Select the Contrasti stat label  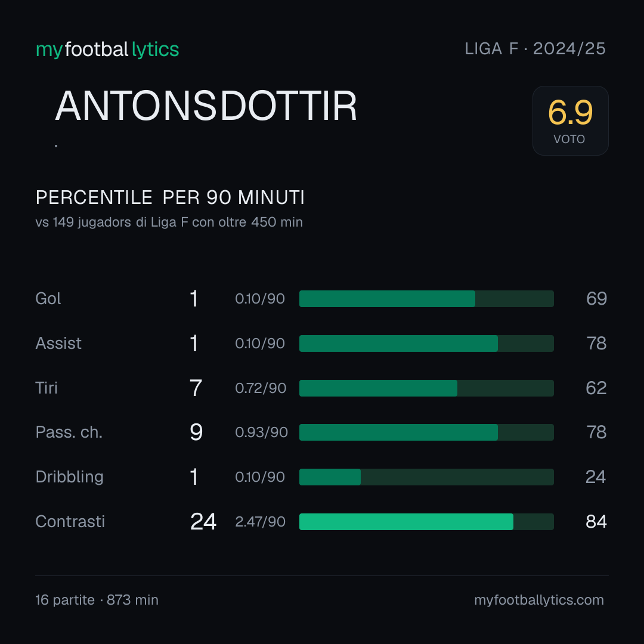click(x=70, y=522)
